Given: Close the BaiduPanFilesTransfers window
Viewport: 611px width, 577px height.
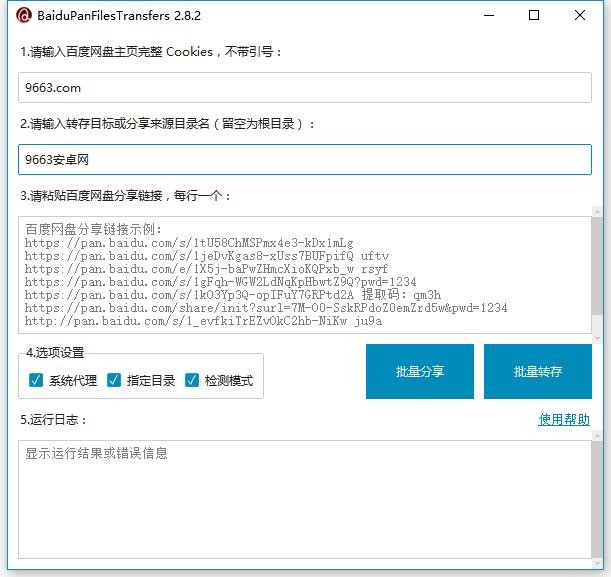Looking at the screenshot, I should [580, 16].
